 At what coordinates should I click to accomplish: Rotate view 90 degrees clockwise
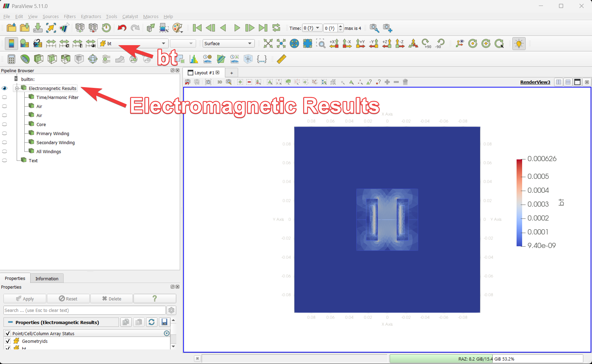(x=427, y=43)
